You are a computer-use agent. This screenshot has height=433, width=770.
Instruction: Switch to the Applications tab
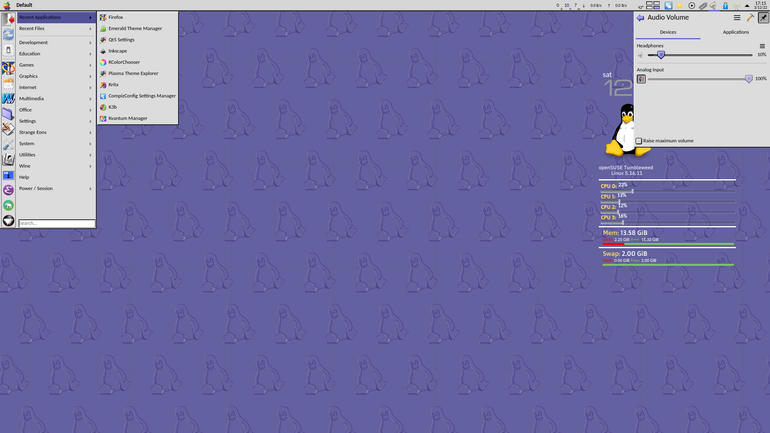736,32
